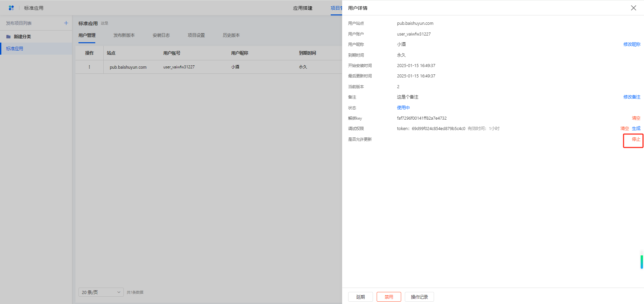Open the three-dot row actions menu
The image size is (644, 304).
pyautogui.click(x=89, y=67)
